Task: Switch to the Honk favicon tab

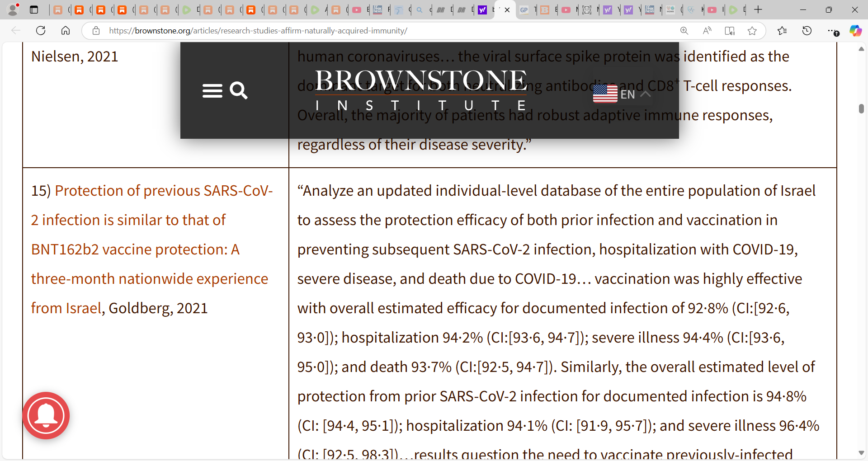Action: pyautogui.click(x=670, y=10)
